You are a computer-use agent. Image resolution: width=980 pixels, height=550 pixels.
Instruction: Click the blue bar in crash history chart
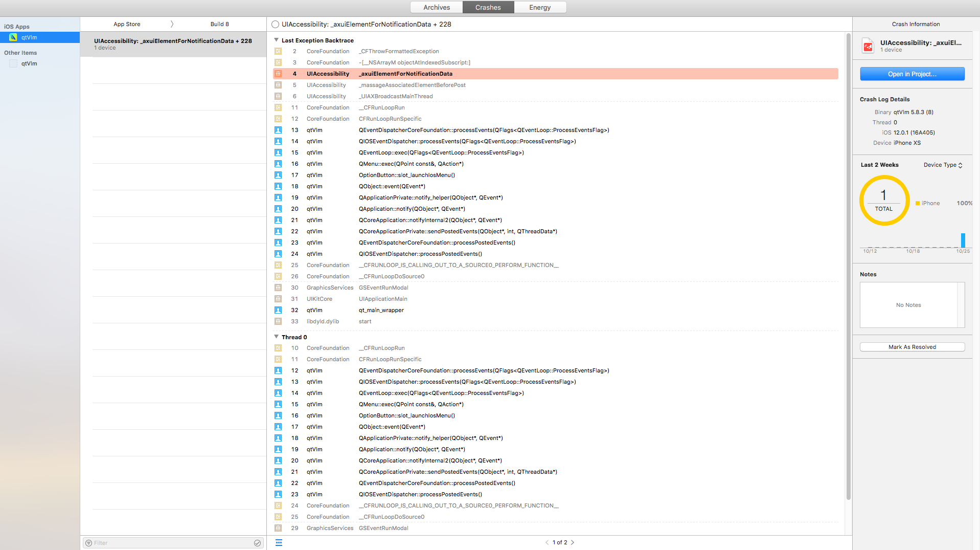[x=963, y=240]
